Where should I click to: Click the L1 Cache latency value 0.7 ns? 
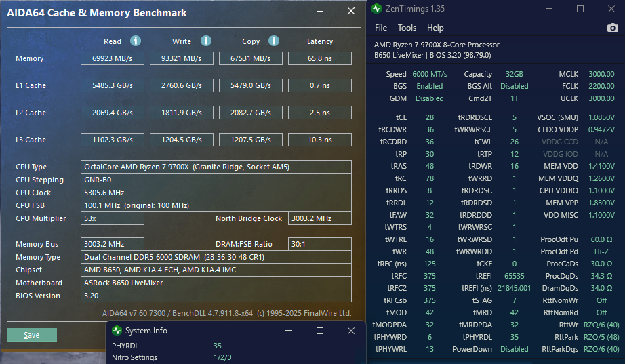coord(320,85)
